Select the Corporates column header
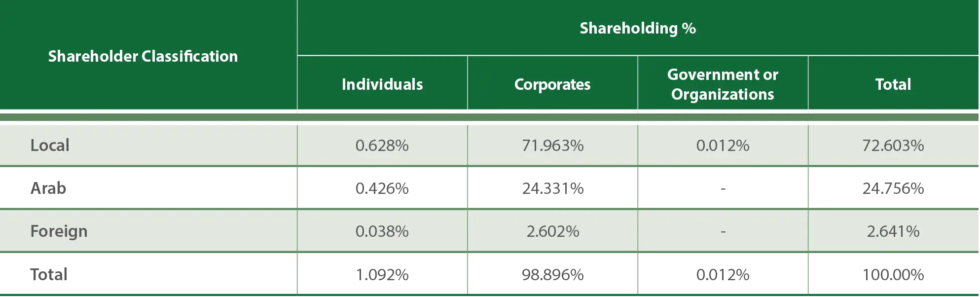This screenshot has height=297, width=980. coord(552,84)
